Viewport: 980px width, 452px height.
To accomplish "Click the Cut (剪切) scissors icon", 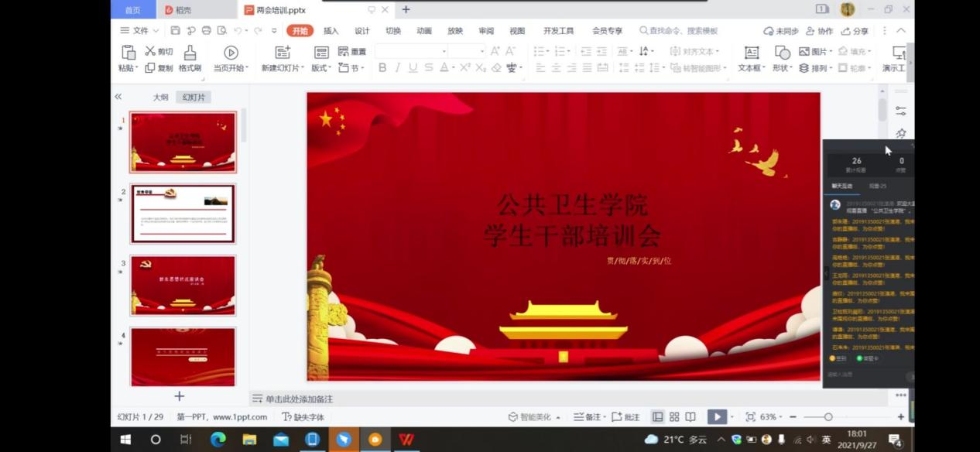I will tap(151, 51).
